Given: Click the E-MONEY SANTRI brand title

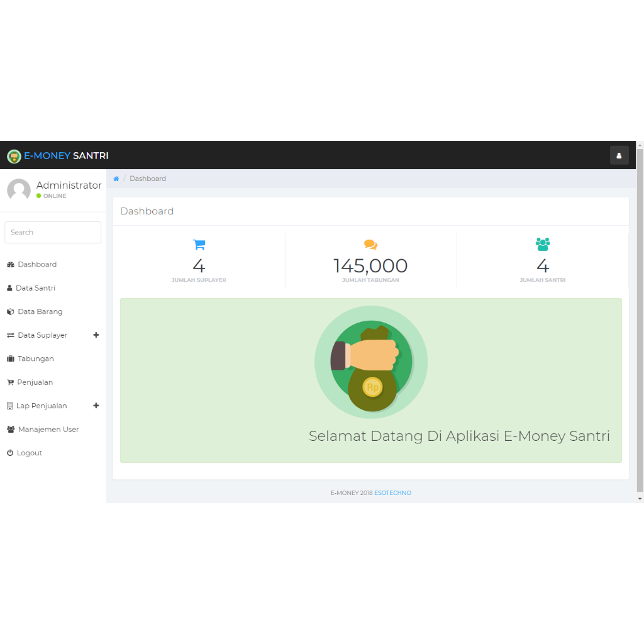Looking at the screenshot, I should (66, 156).
